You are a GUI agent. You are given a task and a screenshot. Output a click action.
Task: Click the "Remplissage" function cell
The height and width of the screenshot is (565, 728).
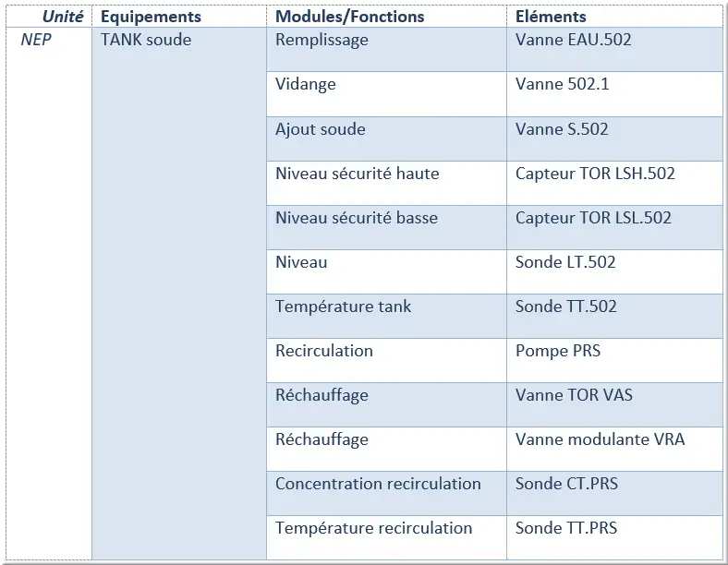click(322, 40)
